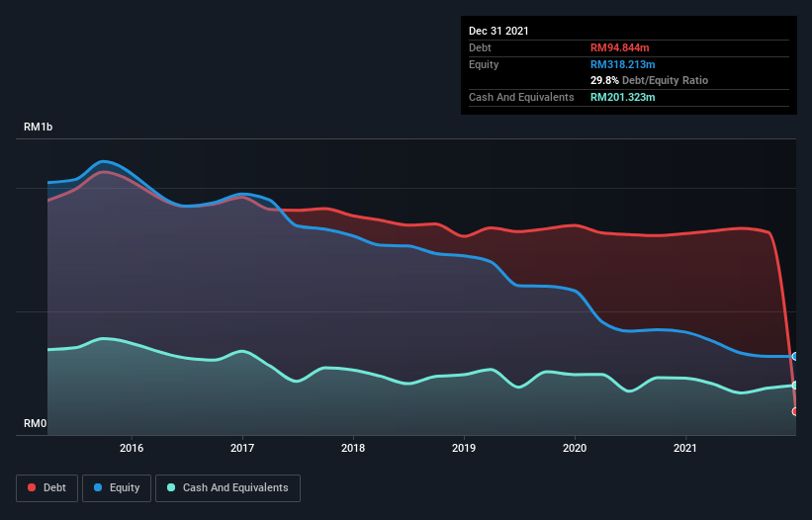Click the 29.8% Debt/Equity Ratio text

point(650,80)
